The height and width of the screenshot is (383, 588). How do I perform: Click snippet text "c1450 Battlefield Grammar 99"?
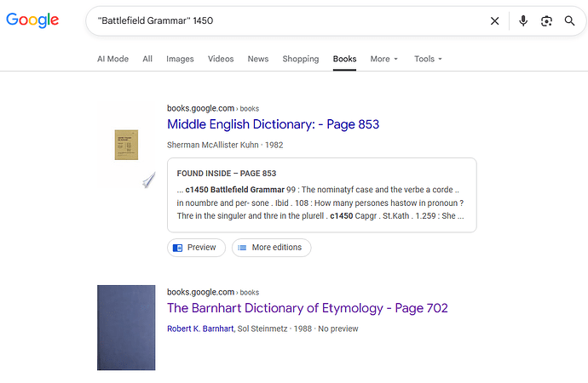click(240, 190)
